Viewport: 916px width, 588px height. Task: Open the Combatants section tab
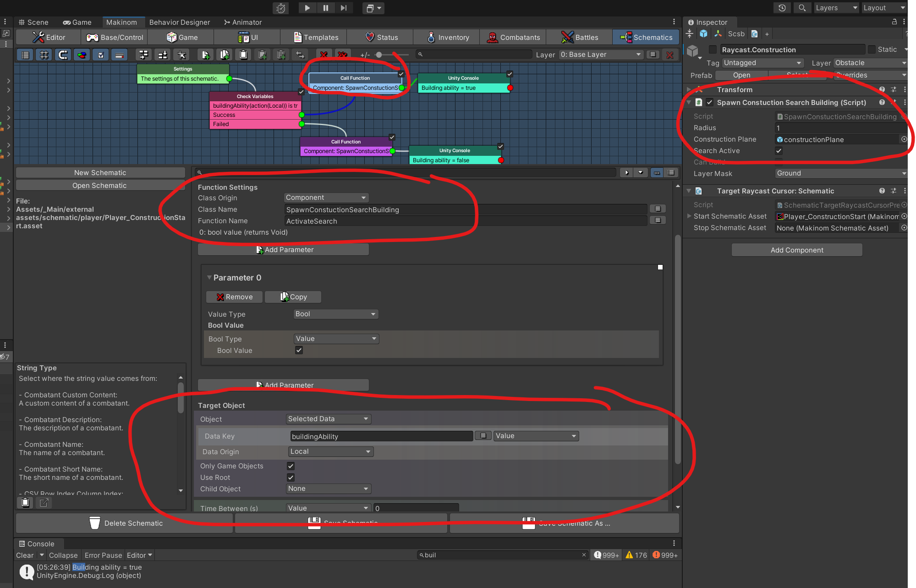tap(513, 37)
